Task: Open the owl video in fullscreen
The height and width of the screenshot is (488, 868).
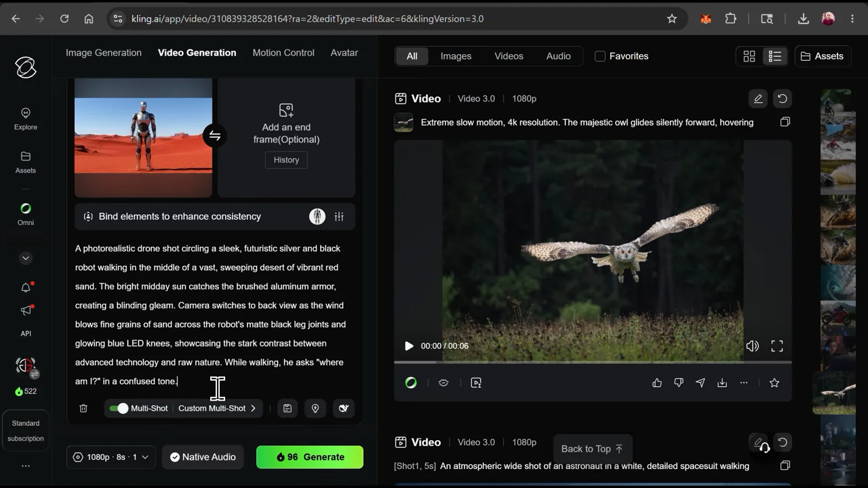Action: (777, 346)
